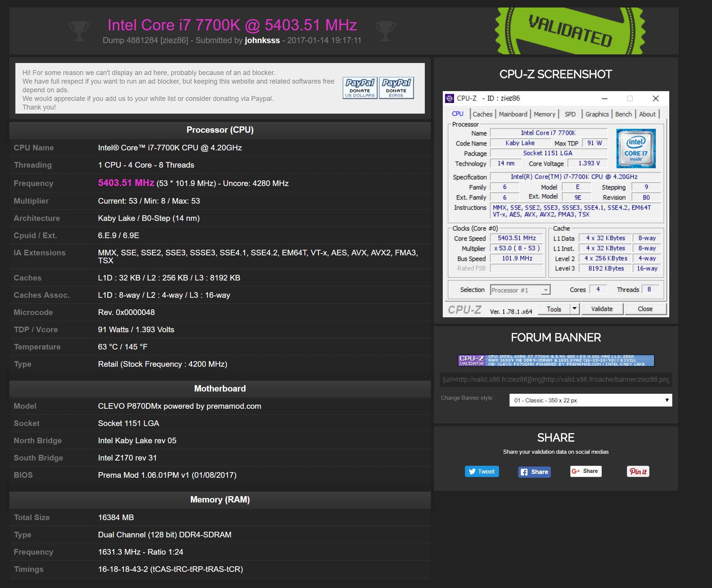
Task: Open the Change Banner style dropdown
Action: [x=591, y=400]
